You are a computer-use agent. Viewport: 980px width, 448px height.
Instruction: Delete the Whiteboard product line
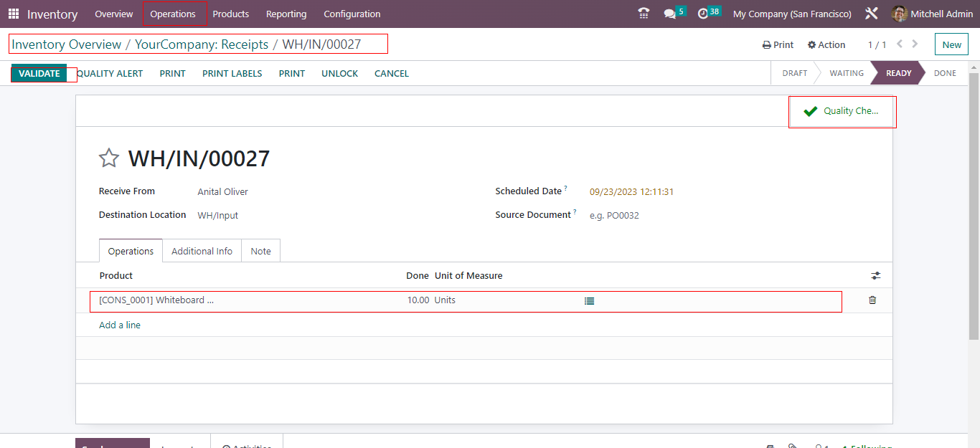coord(872,300)
